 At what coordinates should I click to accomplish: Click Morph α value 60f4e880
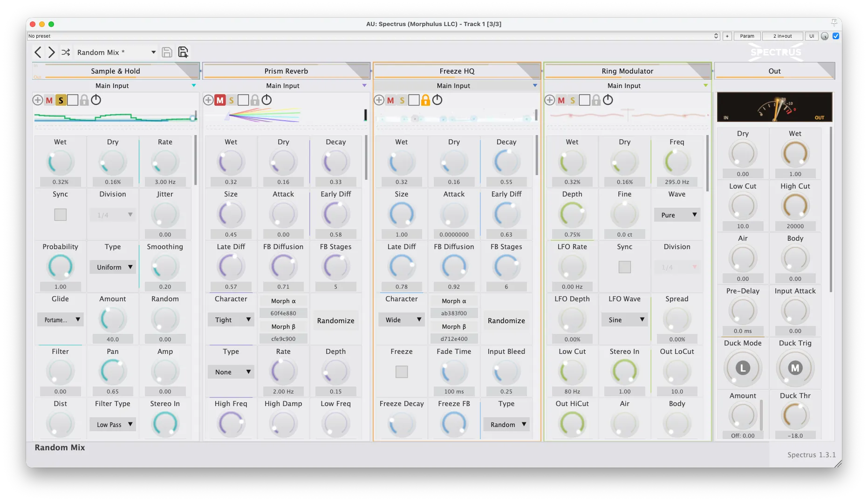(283, 313)
